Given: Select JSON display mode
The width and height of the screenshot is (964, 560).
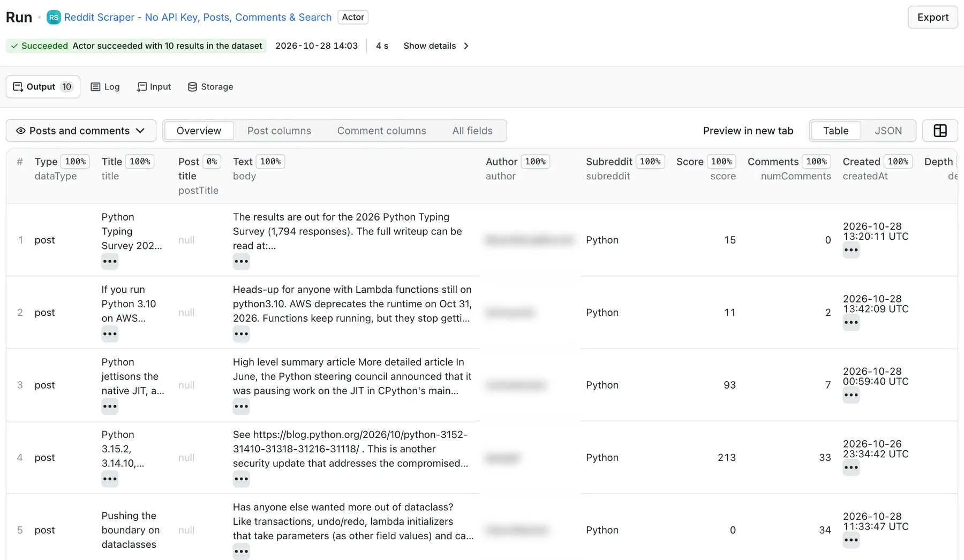Looking at the screenshot, I should pyautogui.click(x=888, y=131).
